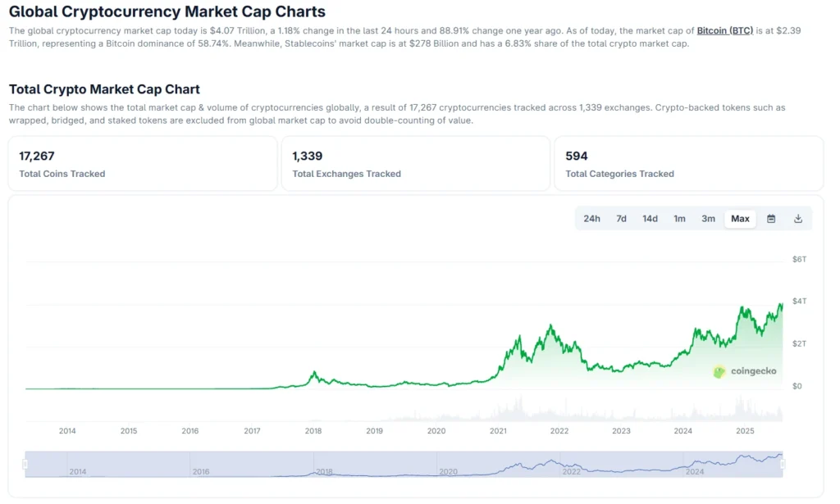The height and width of the screenshot is (504, 840).
Task: Click the Global Cryptocurrency Market Cap Charts title
Action: point(167,11)
